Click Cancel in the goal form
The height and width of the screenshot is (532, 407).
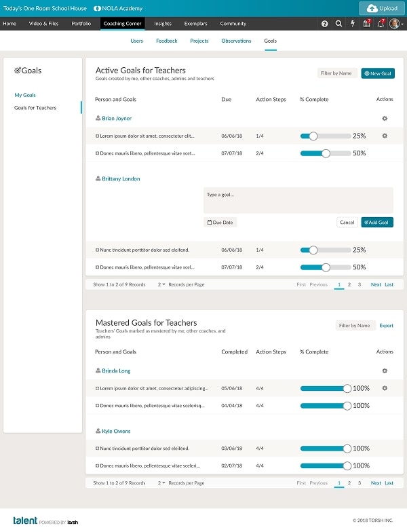point(347,223)
